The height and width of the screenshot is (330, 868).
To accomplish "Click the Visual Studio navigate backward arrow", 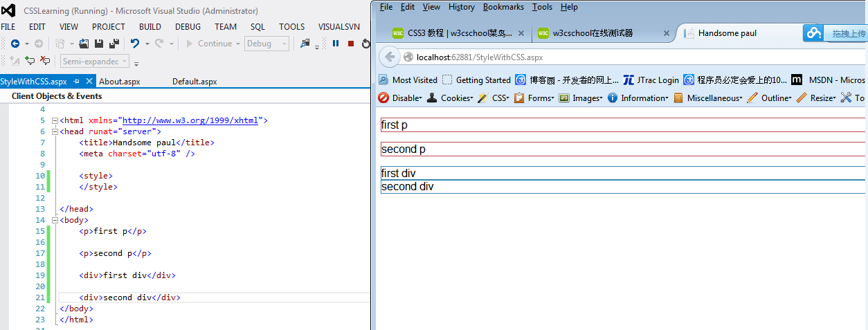I will pyautogui.click(x=15, y=44).
